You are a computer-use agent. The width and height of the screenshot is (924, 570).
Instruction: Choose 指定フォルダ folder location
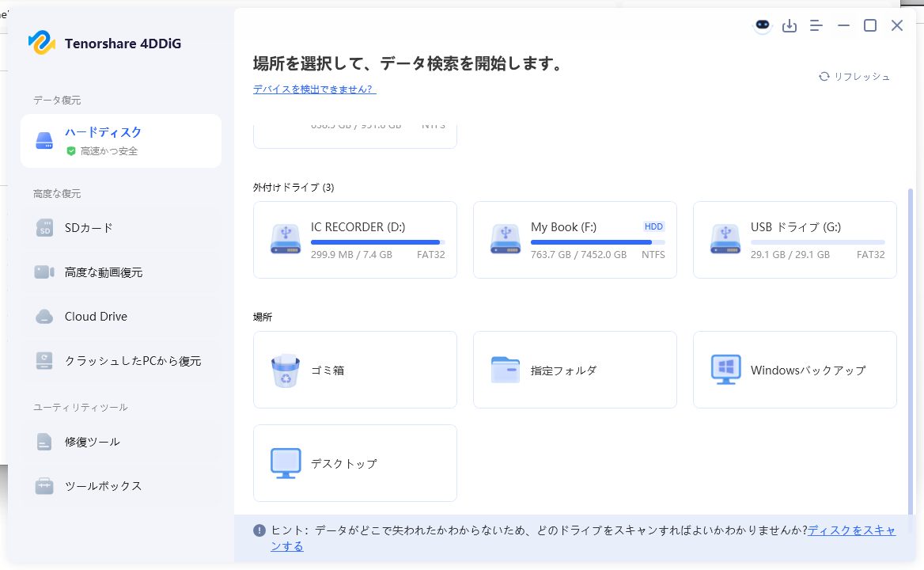[x=575, y=370]
